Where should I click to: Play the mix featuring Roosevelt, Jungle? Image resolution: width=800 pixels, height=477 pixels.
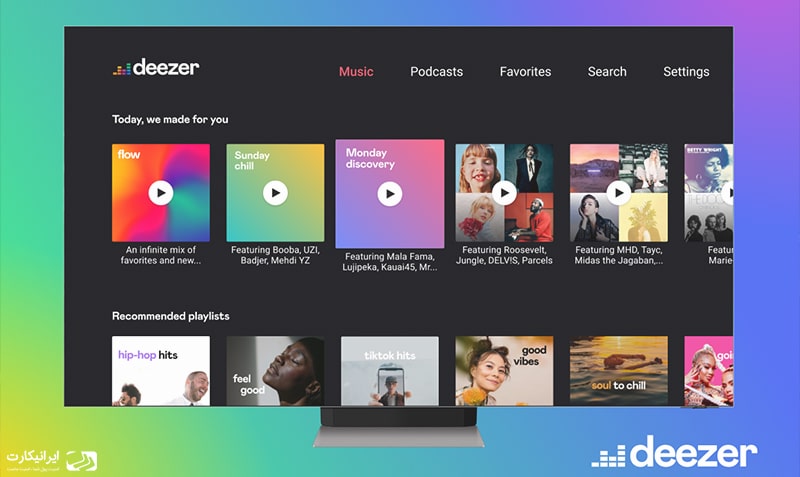tap(504, 193)
